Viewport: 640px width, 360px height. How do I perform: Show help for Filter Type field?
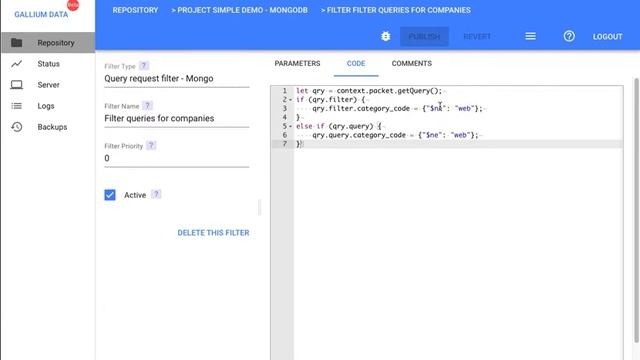pyautogui.click(x=144, y=66)
